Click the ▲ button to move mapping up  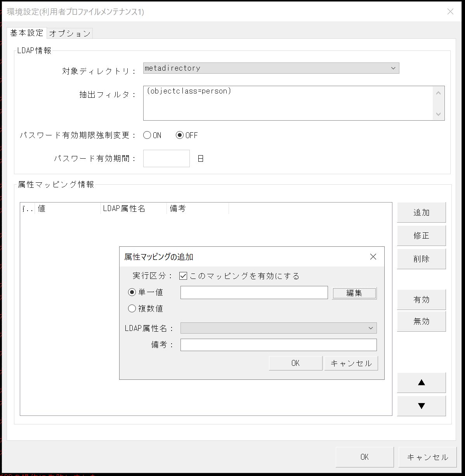point(421,383)
